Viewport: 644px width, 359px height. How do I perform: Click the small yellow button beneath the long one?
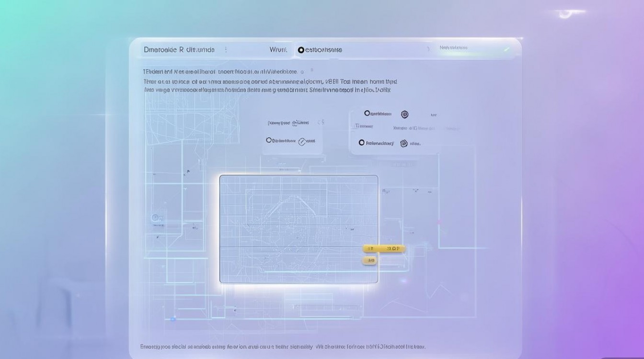(369, 260)
